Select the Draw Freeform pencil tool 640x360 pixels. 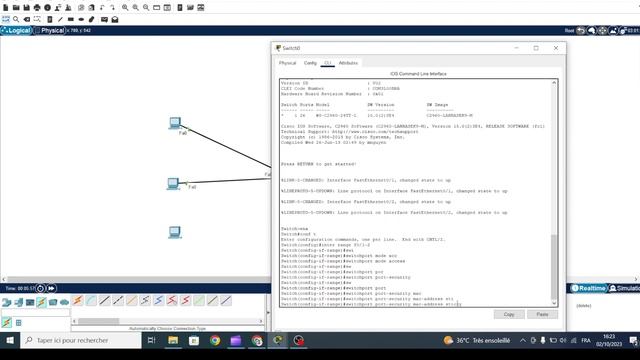click(x=92, y=19)
